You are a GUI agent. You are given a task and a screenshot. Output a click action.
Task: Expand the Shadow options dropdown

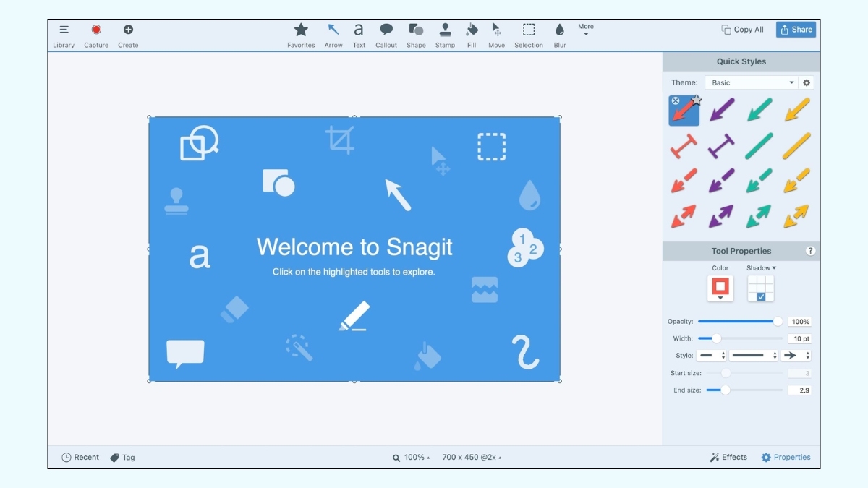click(761, 268)
